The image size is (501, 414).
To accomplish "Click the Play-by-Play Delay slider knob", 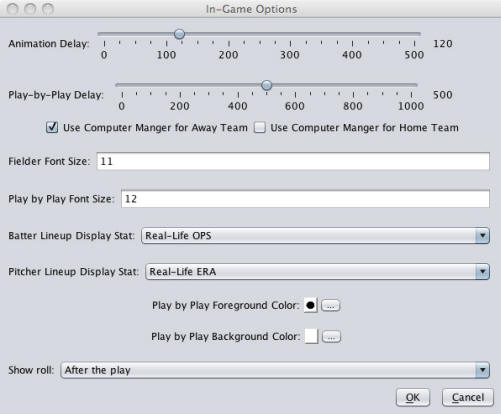I will 266,85.
